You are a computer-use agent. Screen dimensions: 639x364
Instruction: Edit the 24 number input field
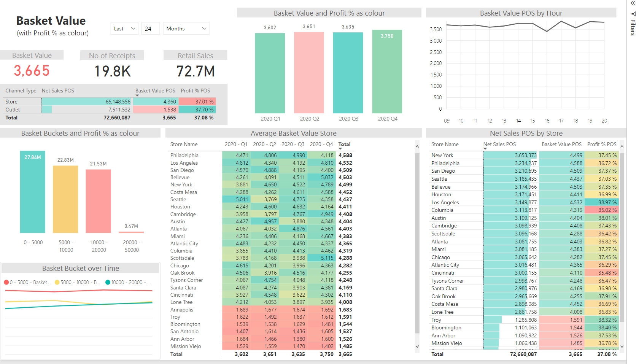pyautogui.click(x=151, y=29)
